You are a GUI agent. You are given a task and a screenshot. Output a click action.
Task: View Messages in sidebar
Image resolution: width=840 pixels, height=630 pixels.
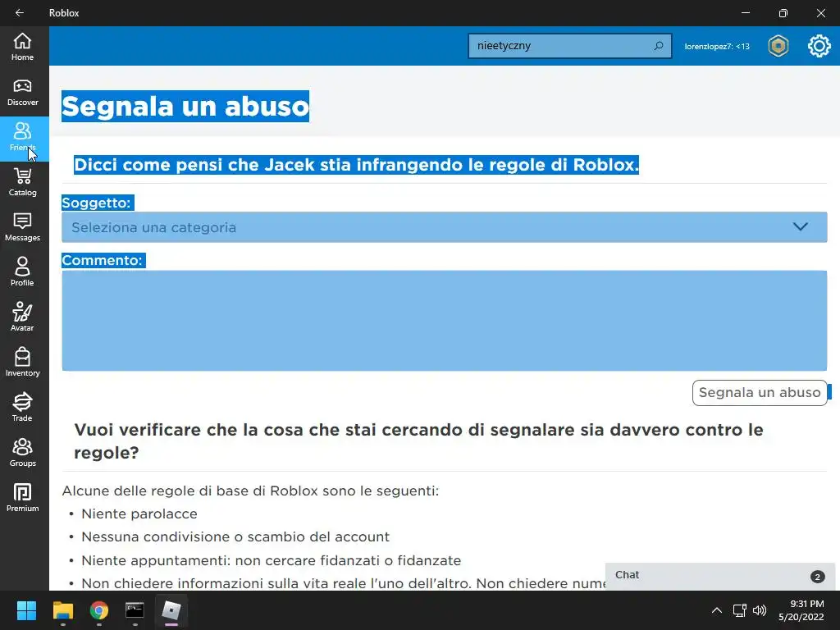[x=22, y=228]
